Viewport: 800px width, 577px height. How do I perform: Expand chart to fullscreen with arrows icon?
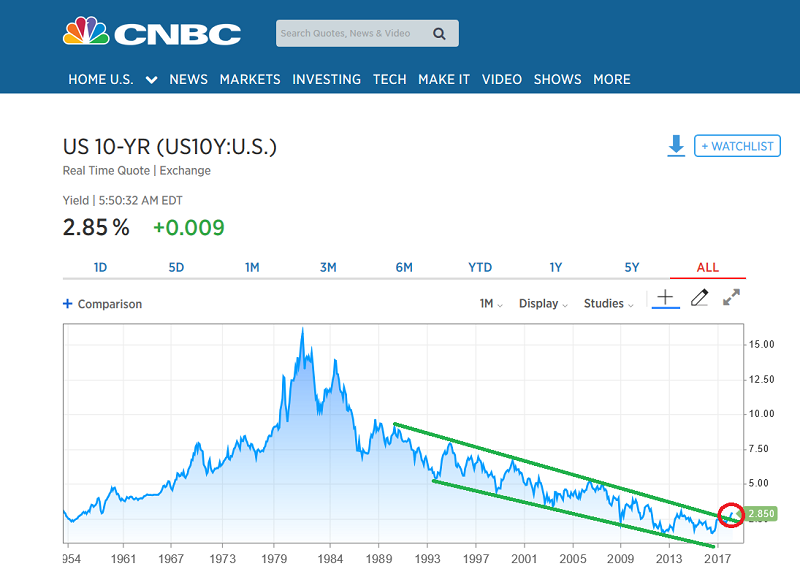pos(732,297)
